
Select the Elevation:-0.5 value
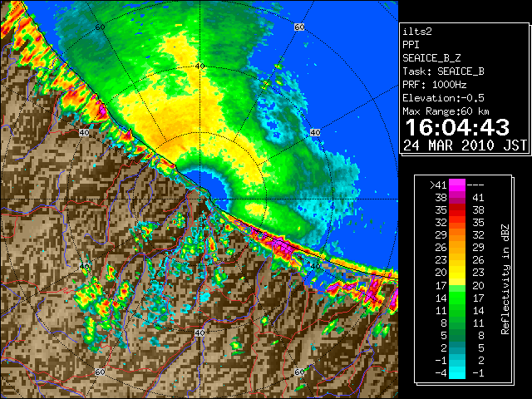(x=443, y=98)
